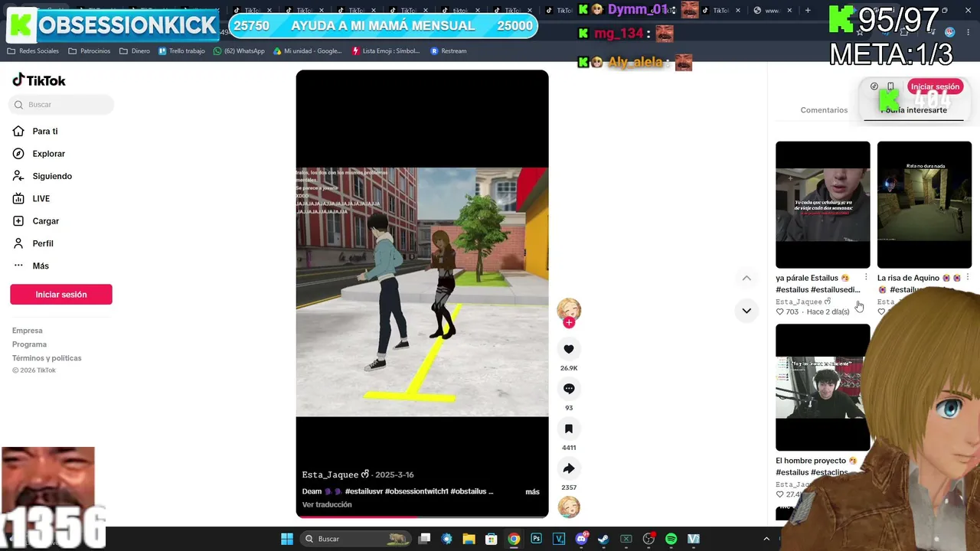Screen dimensions: 980x551
Task: Open the Mi unidad Google Drive bookmark
Action: pyautogui.click(x=308, y=51)
